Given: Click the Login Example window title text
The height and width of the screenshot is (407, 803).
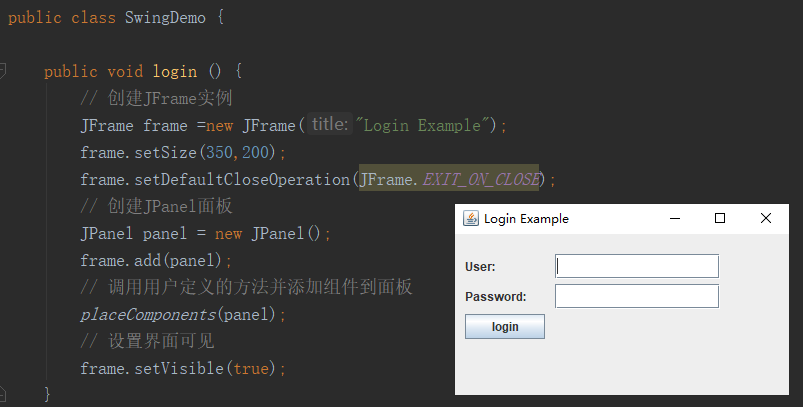Looking at the screenshot, I should [526, 219].
